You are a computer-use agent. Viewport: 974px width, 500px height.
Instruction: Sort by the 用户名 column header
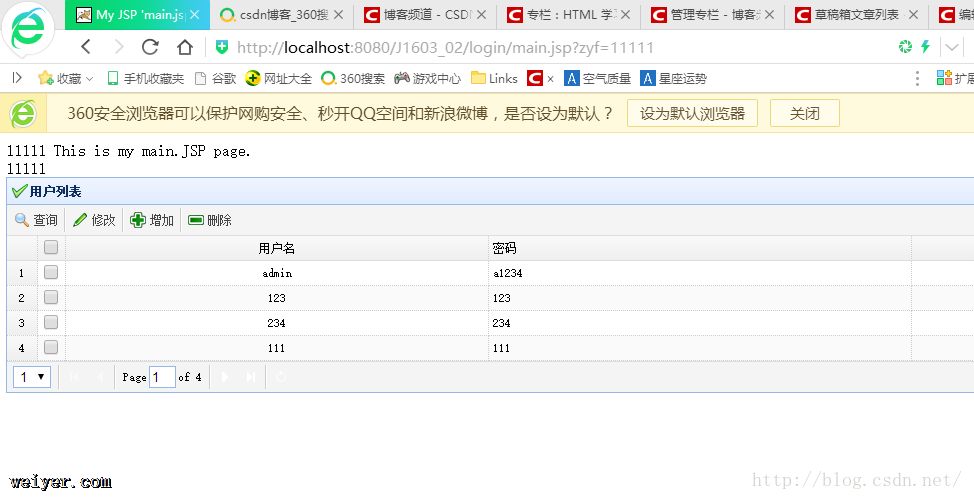pyautogui.click(x=276, y=248)
